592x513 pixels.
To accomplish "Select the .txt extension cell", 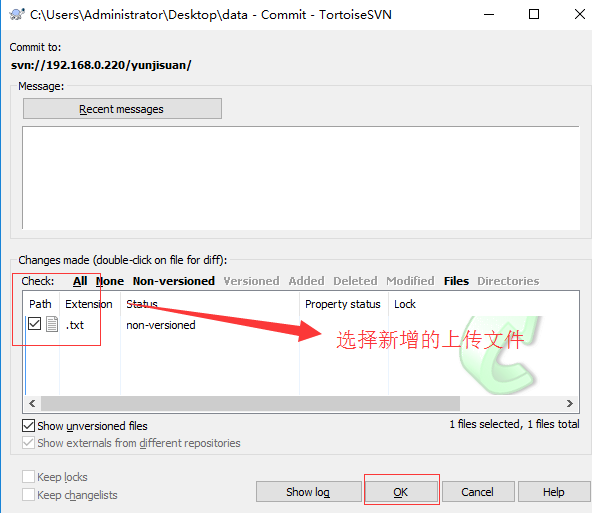I will pyautogui.click(x=75, y=325).
